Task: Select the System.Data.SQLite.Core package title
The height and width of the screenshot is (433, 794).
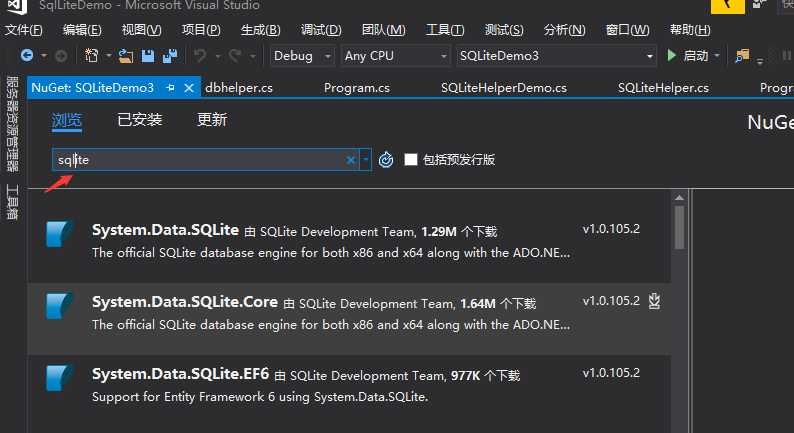Action: pos(185,302)
